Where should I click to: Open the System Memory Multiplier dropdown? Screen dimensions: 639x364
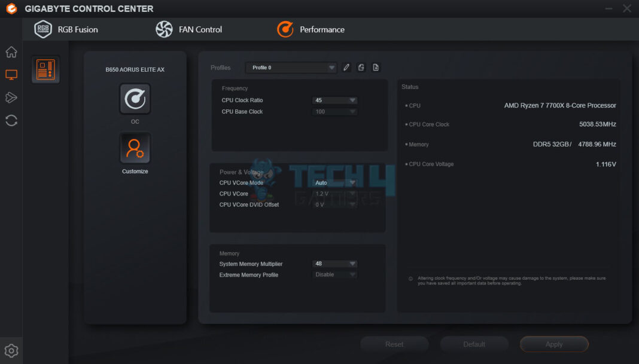(335, 264)
